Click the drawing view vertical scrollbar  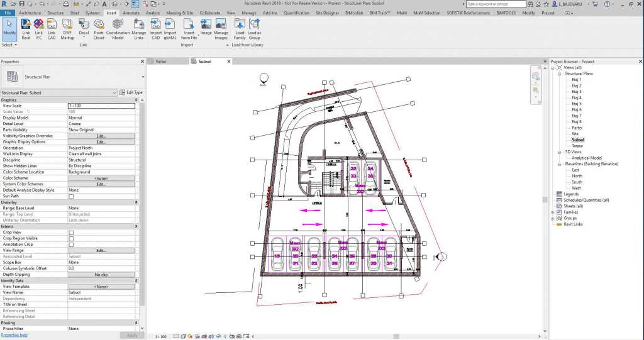[545, 200]
